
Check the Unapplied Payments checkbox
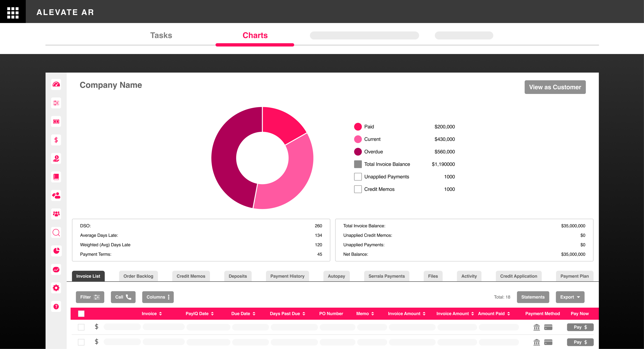tap(358, 177)
